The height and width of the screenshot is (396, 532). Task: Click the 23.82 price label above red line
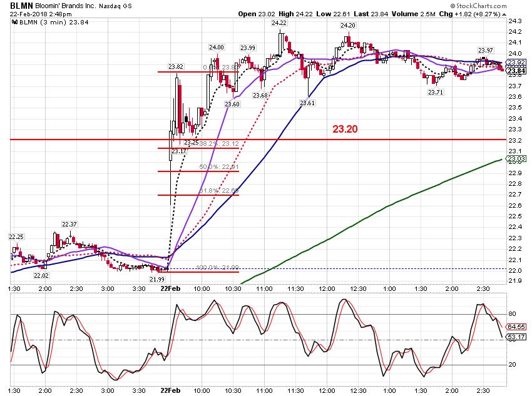tap(176, 67)
